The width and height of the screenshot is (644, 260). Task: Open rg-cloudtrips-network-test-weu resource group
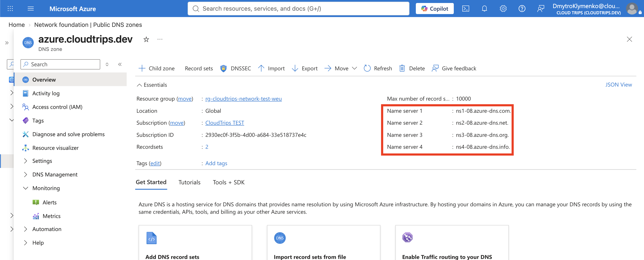(243, 99)
